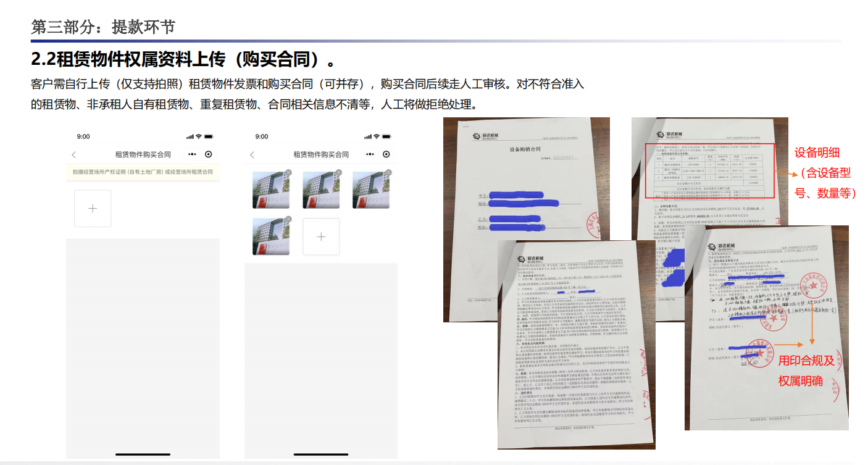The height and width of the screenshot is (465, 868).
Task: Remove the rightmost photo in the top thumbnail row
Action: pyautogui.click(x=388, y=173)
